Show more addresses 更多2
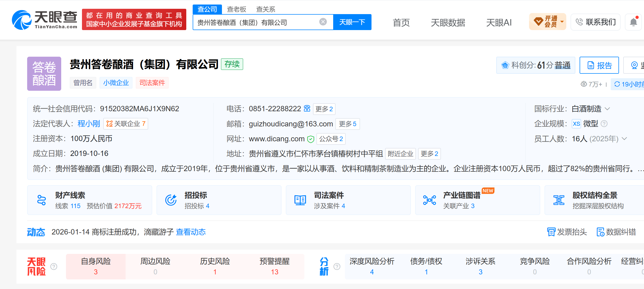 (430, 154)
